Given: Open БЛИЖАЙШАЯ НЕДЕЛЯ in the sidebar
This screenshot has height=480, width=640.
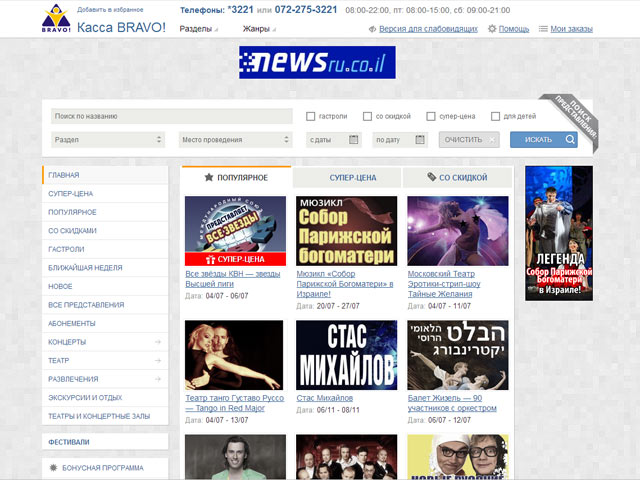Looking at the screenshot, I should [105, 268].
